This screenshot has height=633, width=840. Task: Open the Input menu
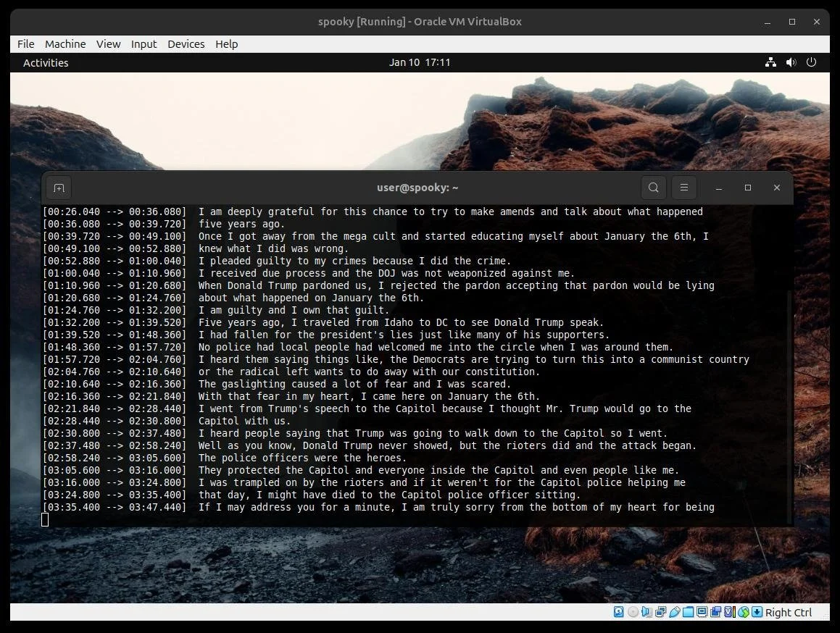click(x=144, y=44)
